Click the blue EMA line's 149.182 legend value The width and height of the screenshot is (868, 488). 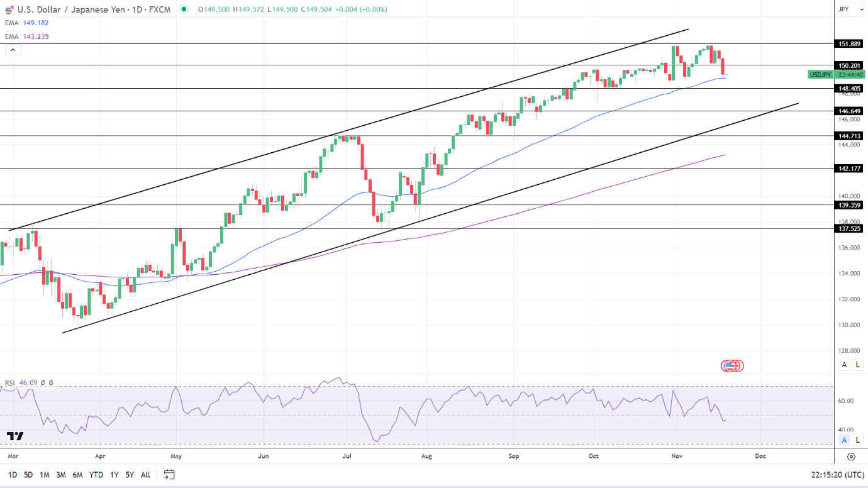click(x=36, y=23)
